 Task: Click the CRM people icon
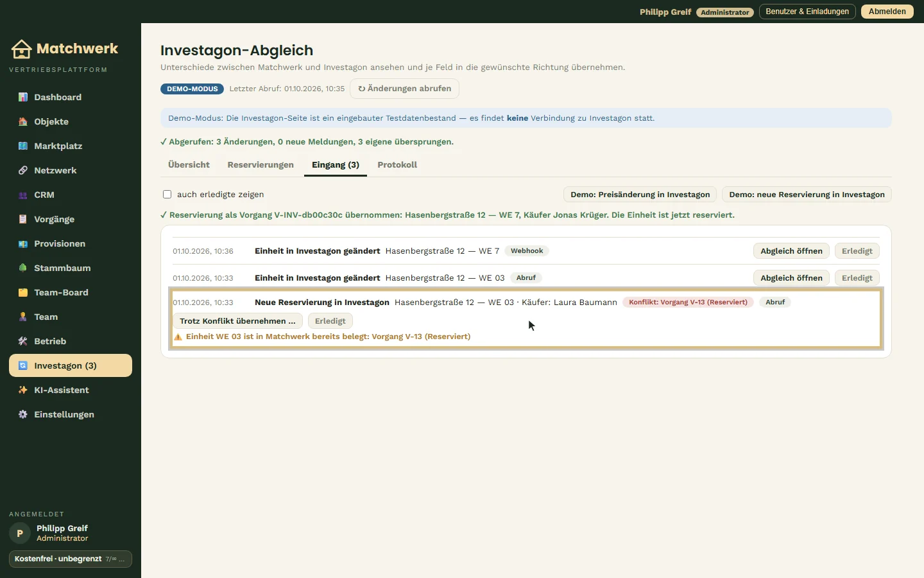click(23, 195)
